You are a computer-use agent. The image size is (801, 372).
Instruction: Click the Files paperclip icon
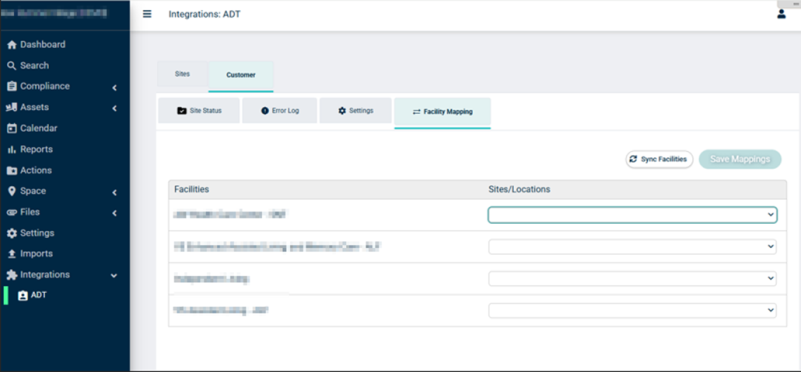pos(12,212)
